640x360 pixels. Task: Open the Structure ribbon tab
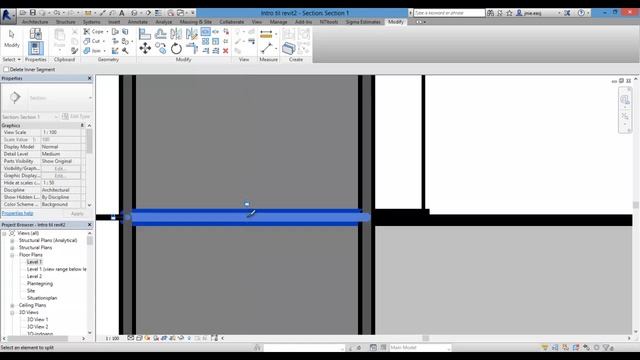click(x=66, y=22)
